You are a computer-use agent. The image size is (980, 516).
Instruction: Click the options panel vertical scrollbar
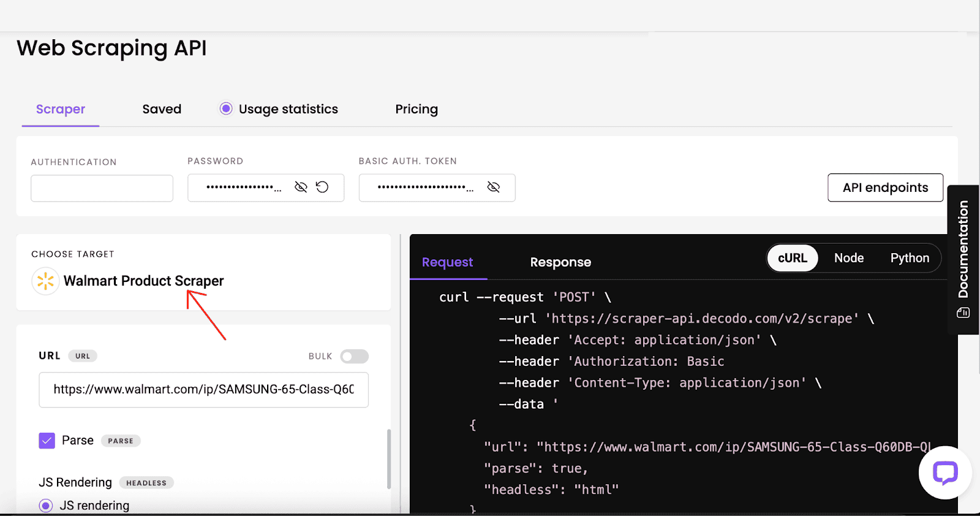[x=389, y=459]
